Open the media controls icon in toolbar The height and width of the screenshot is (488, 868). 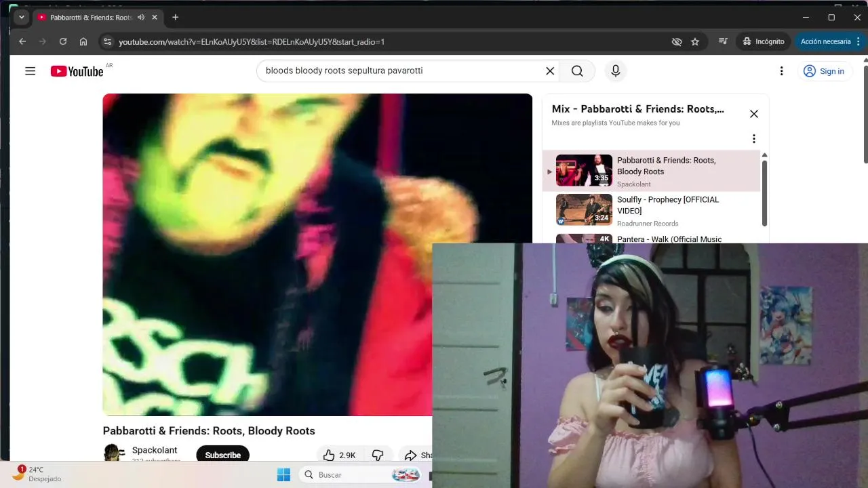(x=724, y=41)
